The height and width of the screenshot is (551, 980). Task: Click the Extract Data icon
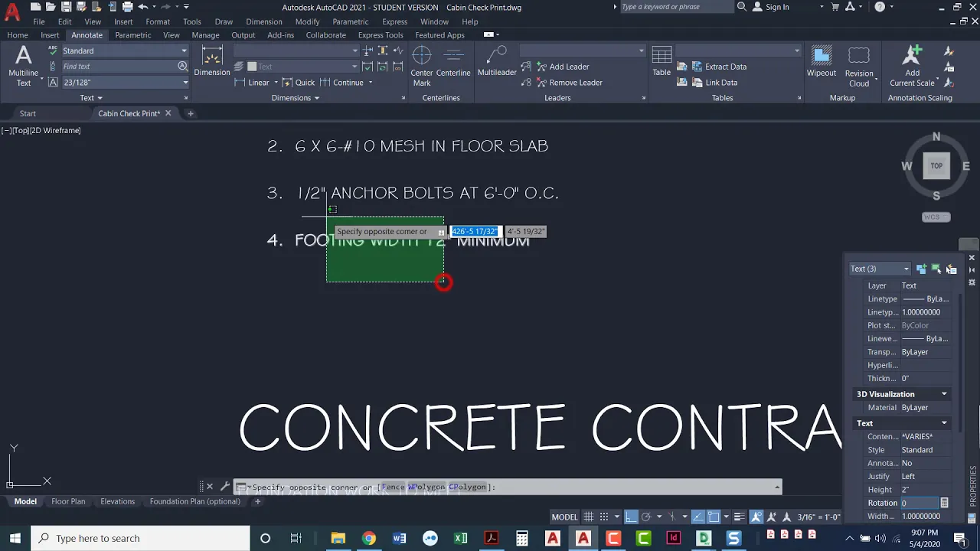click(x=719, y=67)
